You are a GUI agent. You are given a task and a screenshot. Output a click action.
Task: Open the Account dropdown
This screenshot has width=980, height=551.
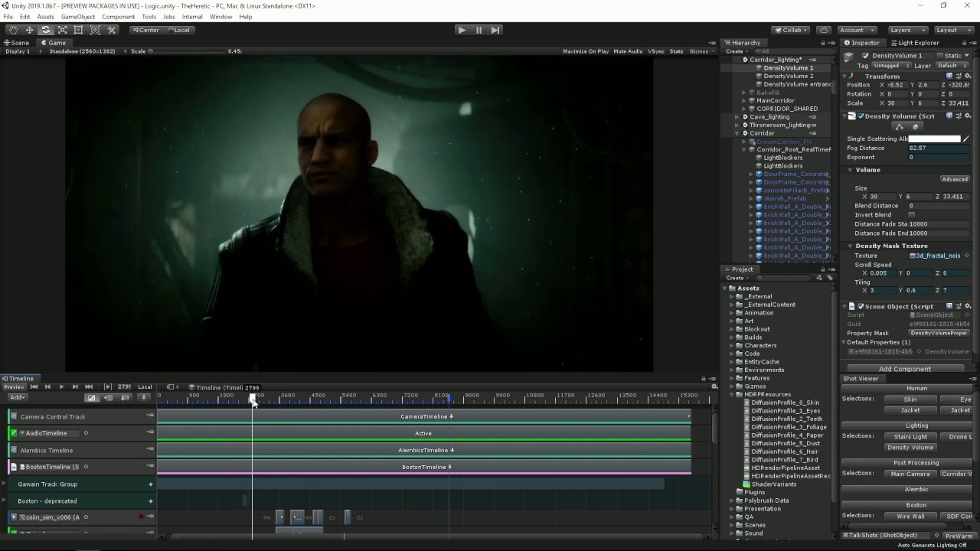point(855,30)
